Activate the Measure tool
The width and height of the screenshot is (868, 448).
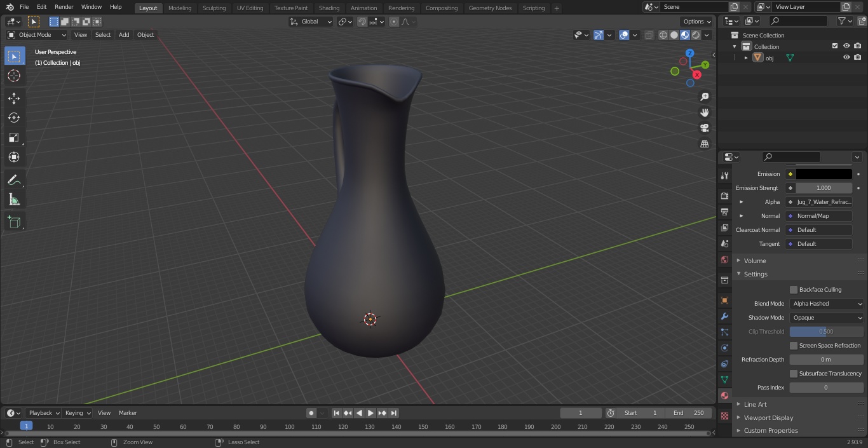(14, 200)
